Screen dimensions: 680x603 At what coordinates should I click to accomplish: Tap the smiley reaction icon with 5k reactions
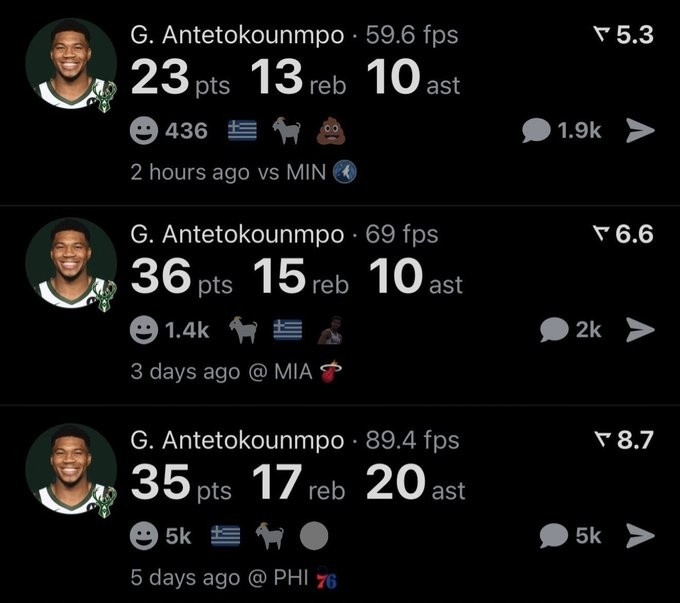pos(144,536)
